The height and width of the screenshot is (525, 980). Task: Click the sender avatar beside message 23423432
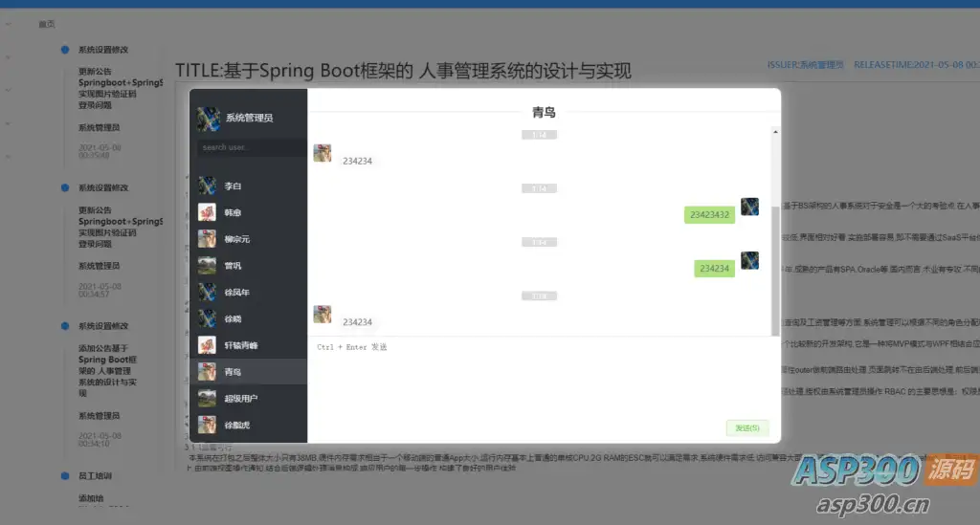pyautogui.click(x=749, y=207)
